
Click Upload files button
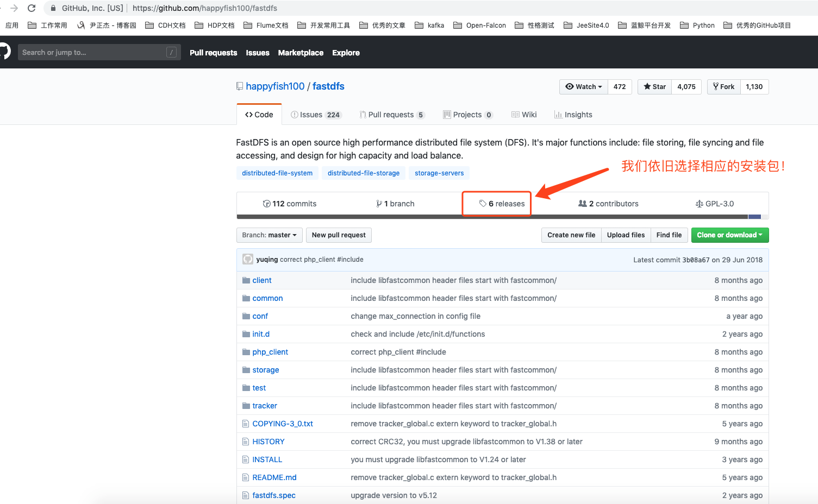coord(626,235)
